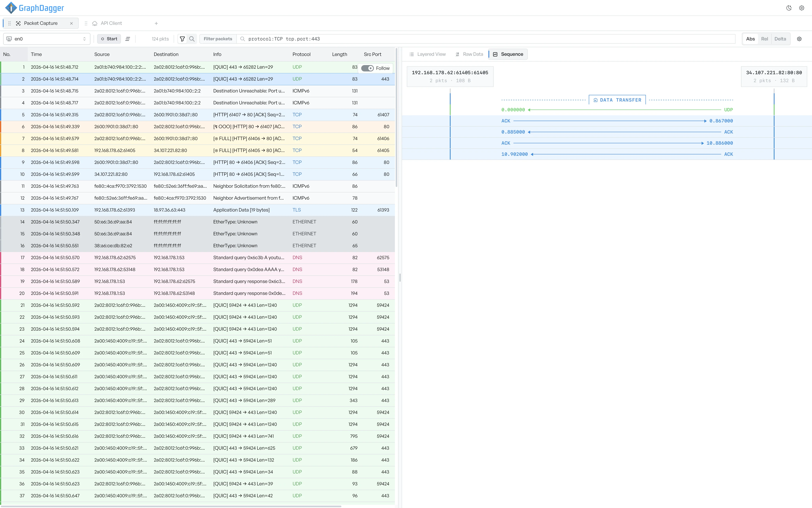The height and width of the screenshot is (508, 812).
Task: Start packet capture
Action: [x=109, y=39]
